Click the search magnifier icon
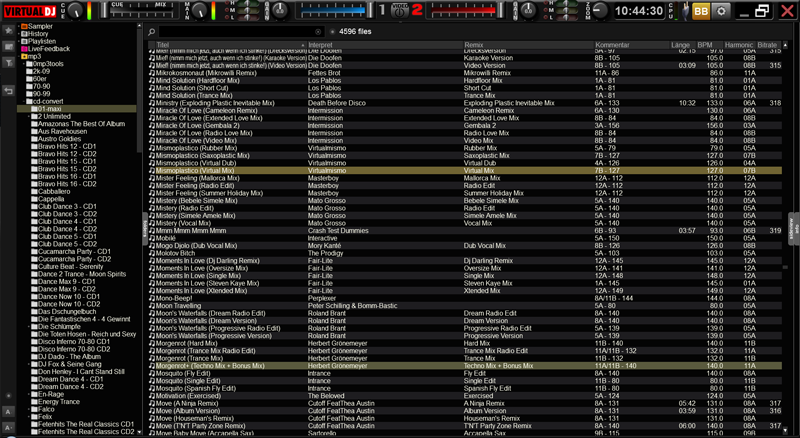The height and width of the screenshot is (438, 800). coord(152,32)
